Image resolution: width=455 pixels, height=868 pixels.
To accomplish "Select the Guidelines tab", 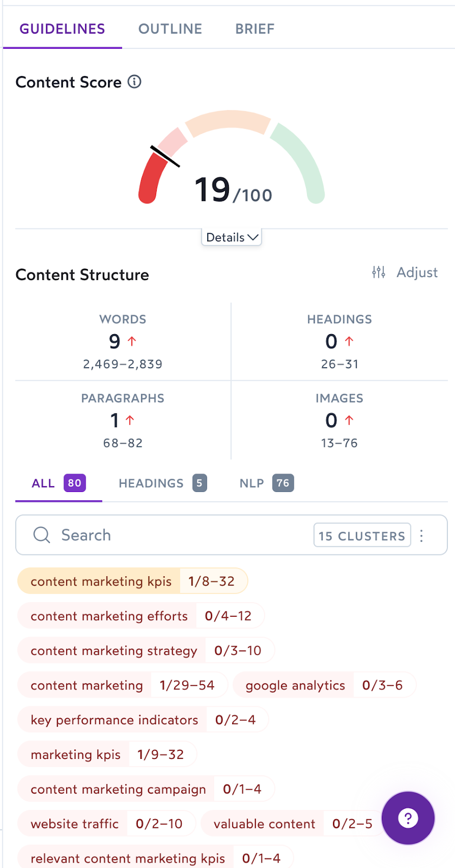I will pos(62,29).
